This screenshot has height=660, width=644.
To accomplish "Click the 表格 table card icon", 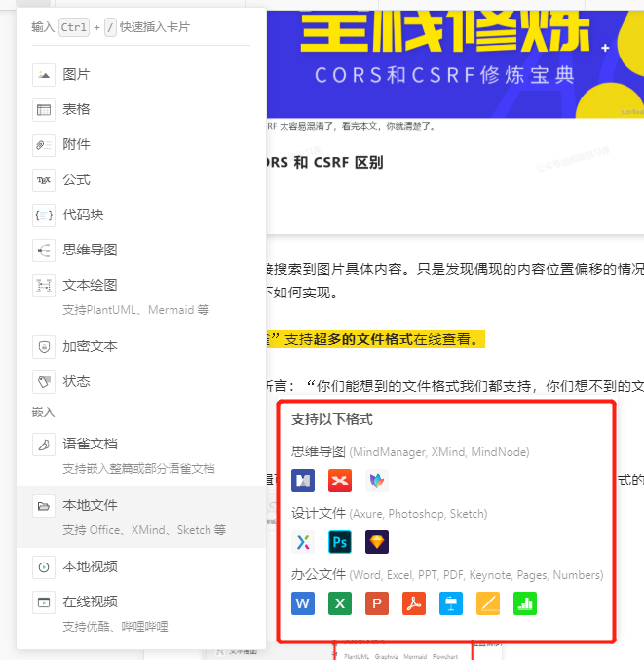I will coord(44,110).
